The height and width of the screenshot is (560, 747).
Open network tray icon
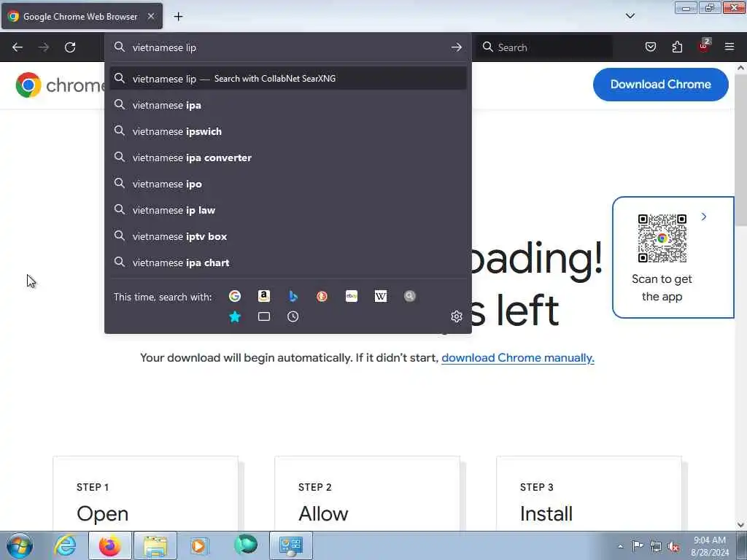[656, 547]
